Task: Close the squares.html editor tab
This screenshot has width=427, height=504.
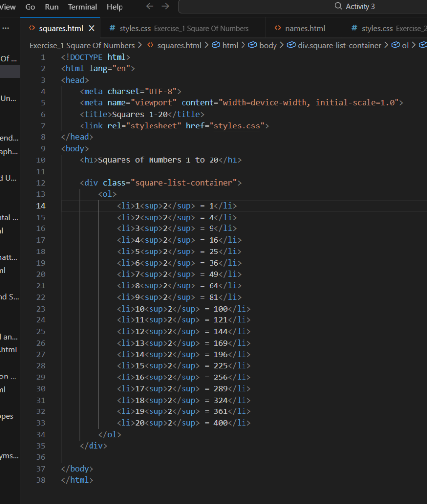Action: pyautogui.click(x=91, y=28)
